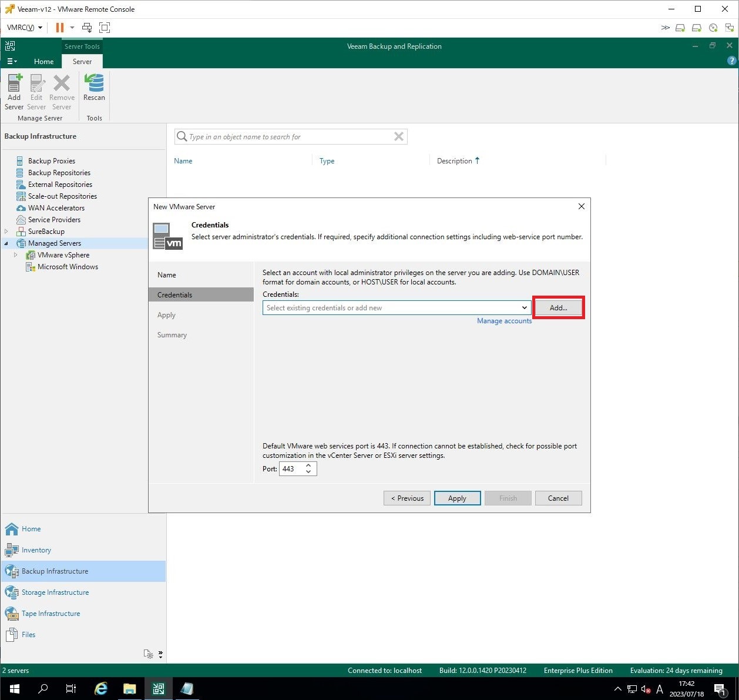
Task: Click the Veeam help question mark icon
Action: [x=731, y=61]
